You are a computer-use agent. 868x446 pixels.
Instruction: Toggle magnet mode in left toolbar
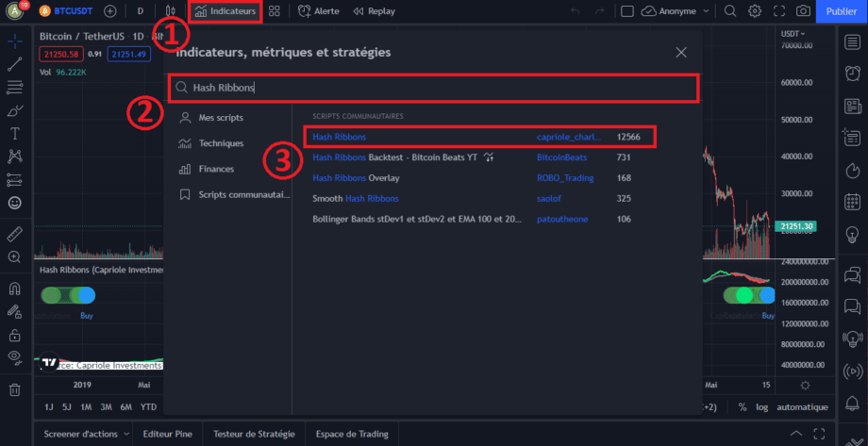15,288
